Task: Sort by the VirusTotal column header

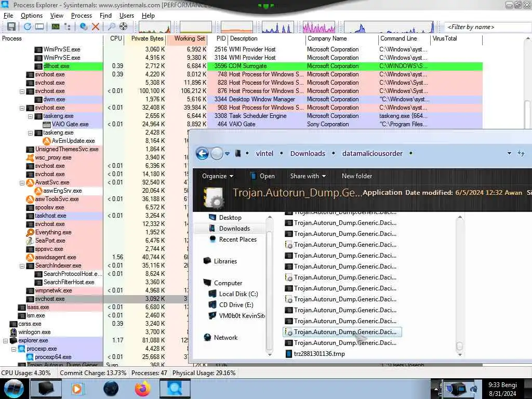Action: pos(456,38)
